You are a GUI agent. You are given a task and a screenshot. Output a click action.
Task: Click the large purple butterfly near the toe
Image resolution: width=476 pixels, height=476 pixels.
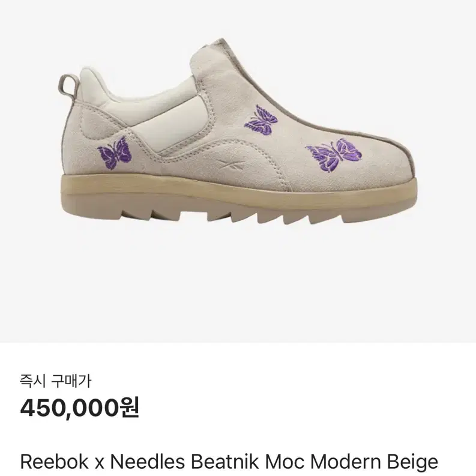[x=334, y=155]
